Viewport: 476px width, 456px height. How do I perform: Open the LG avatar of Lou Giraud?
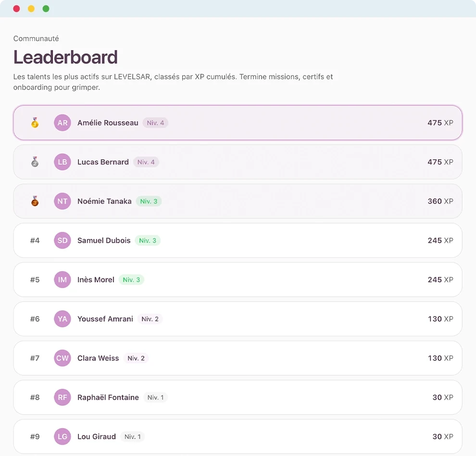click(x=63, y=436)
